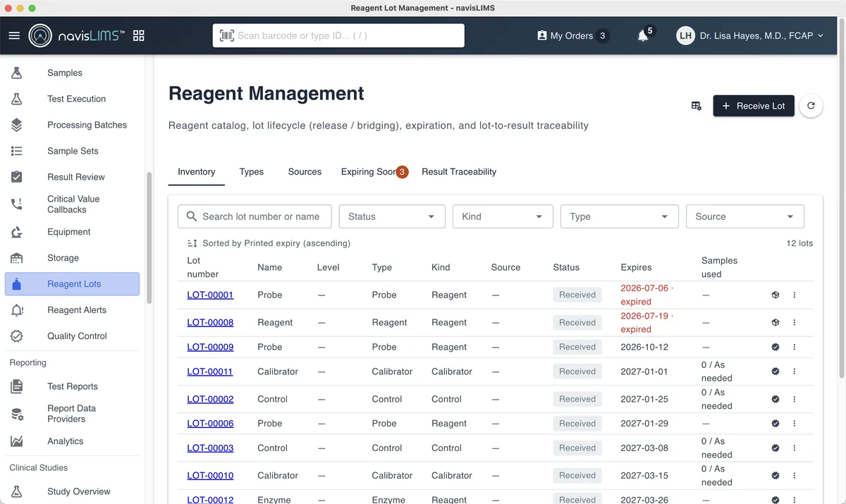Click the Test Reports document icon
The width and height of the screenshot is (846, 504).
[x=17, y=386]
